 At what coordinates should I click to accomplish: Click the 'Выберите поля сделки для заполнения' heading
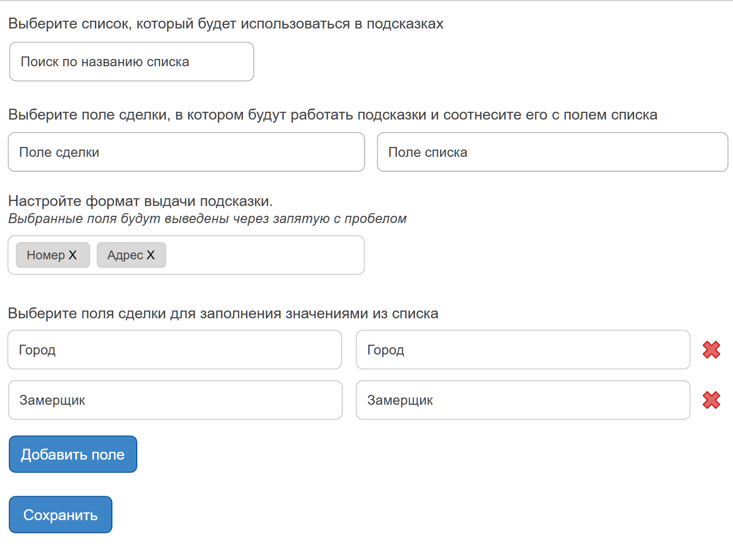click(223, 314)
